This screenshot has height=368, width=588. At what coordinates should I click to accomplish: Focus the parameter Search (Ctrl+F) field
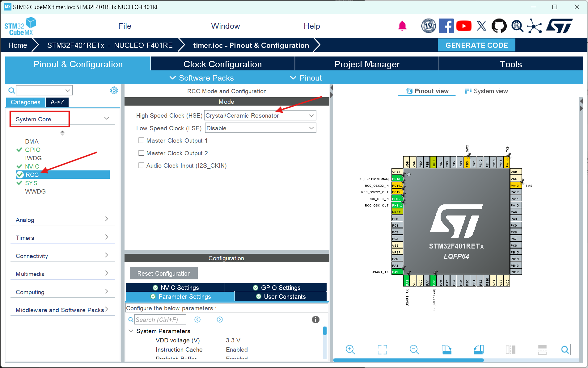(160, 320)
